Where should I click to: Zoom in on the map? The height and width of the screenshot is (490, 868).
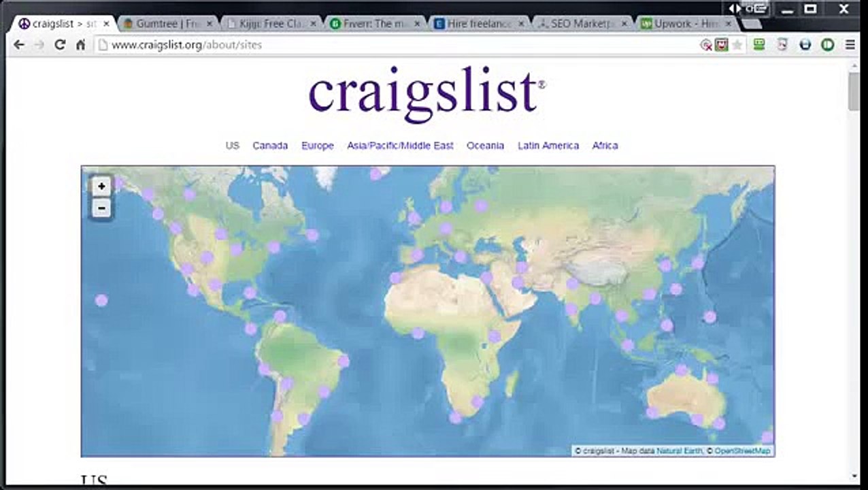pyautogui.click(x=101, y=186)
